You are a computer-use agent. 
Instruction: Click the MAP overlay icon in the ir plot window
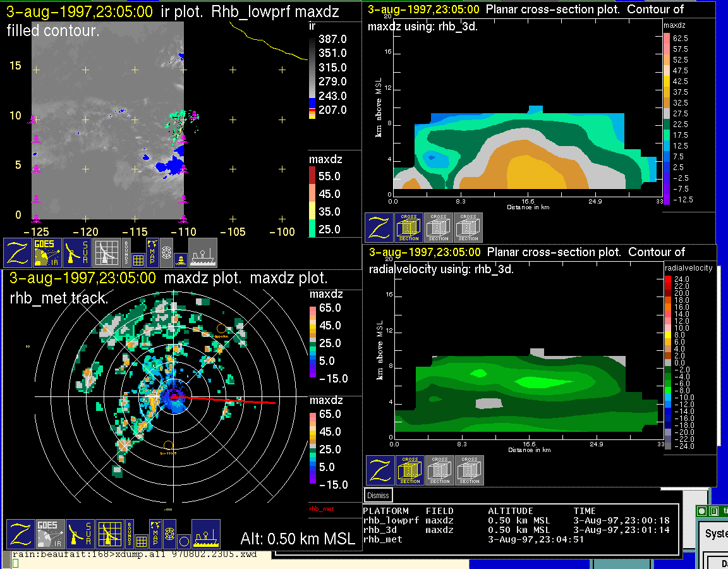tap(152, 250)
